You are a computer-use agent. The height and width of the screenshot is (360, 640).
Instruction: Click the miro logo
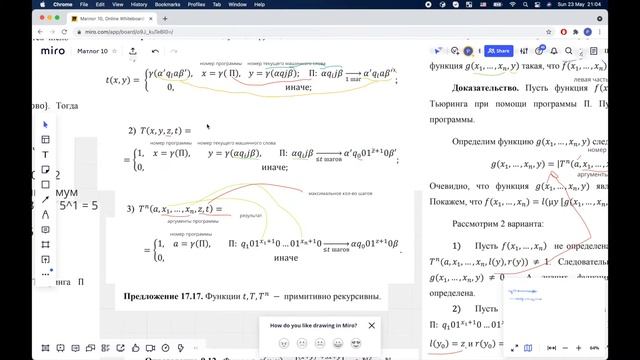point(53,51)
